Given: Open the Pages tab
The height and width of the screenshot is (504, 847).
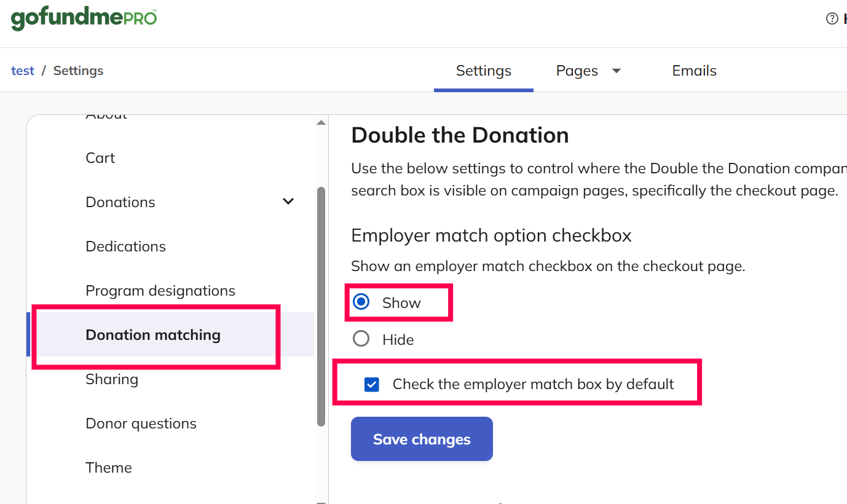Looking at the screenshot, I should [577, 71].
